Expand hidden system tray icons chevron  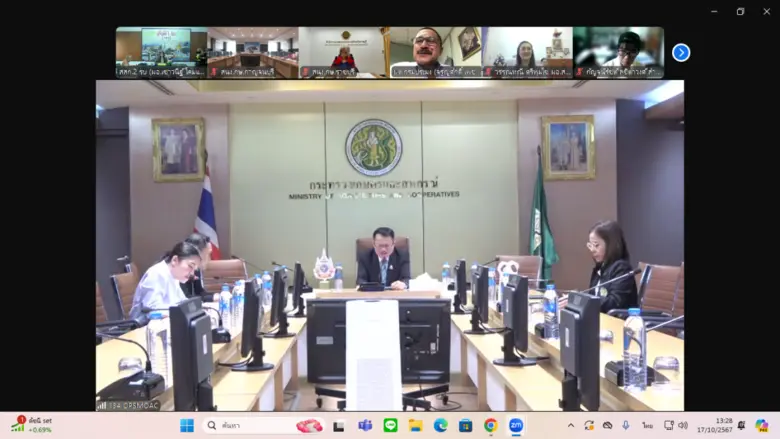tap(572, 426)
